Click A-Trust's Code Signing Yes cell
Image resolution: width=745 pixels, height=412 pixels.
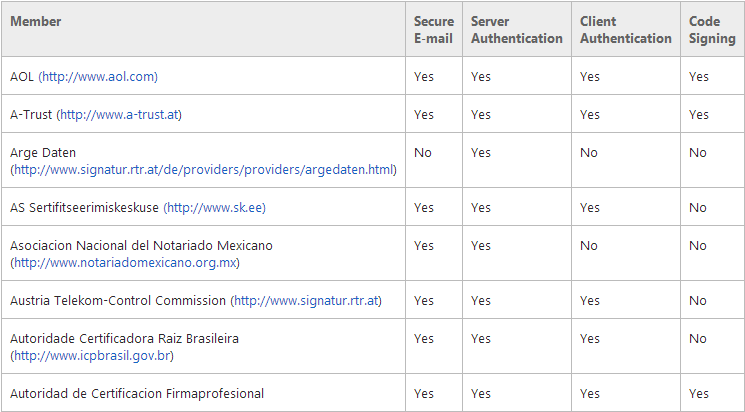(712, 114)
